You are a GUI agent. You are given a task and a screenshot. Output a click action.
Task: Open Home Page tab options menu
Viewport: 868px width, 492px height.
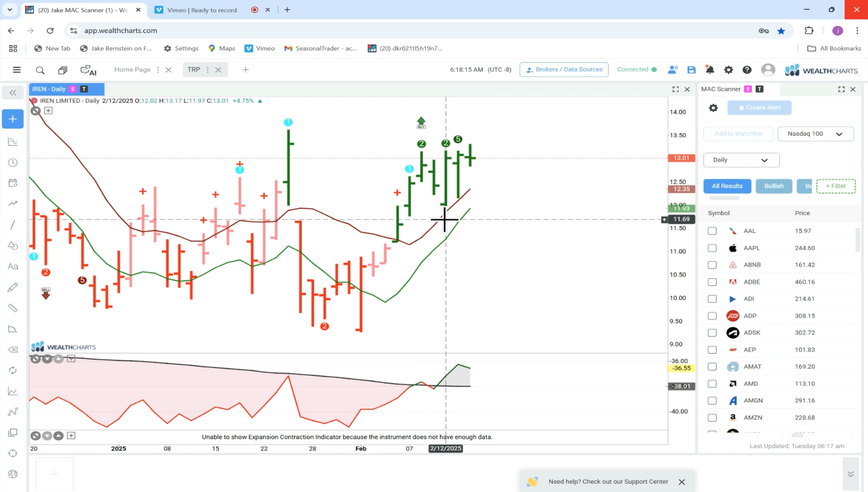158,70
